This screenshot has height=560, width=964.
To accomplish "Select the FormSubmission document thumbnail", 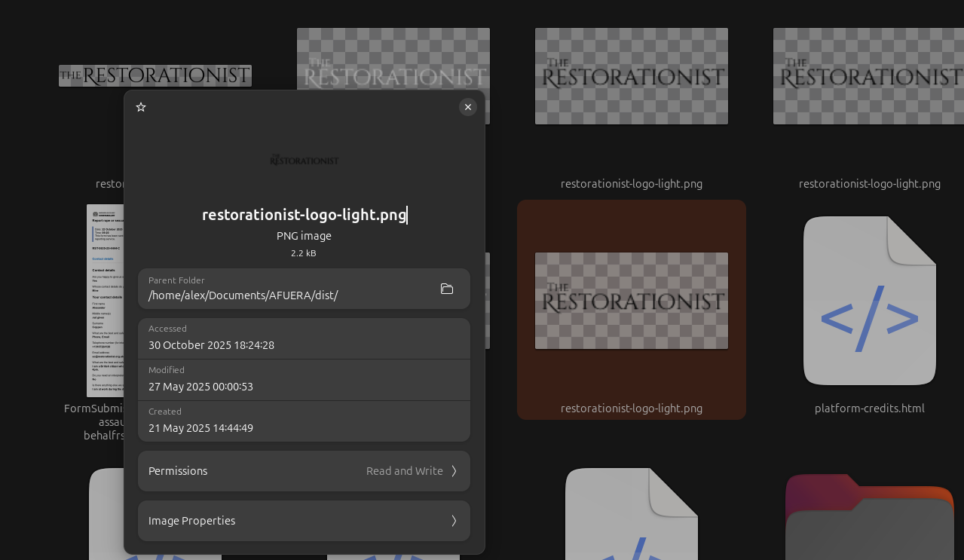I will 104,301.
